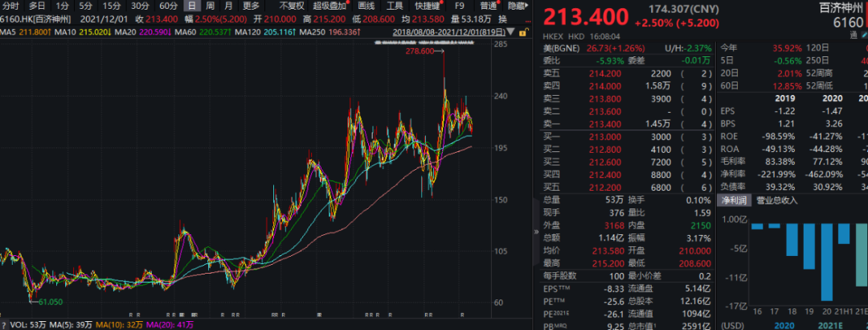This screenshot has width=868, height=330.
Task: Open the 画线 drawing tool
Action: click(365, 6)
